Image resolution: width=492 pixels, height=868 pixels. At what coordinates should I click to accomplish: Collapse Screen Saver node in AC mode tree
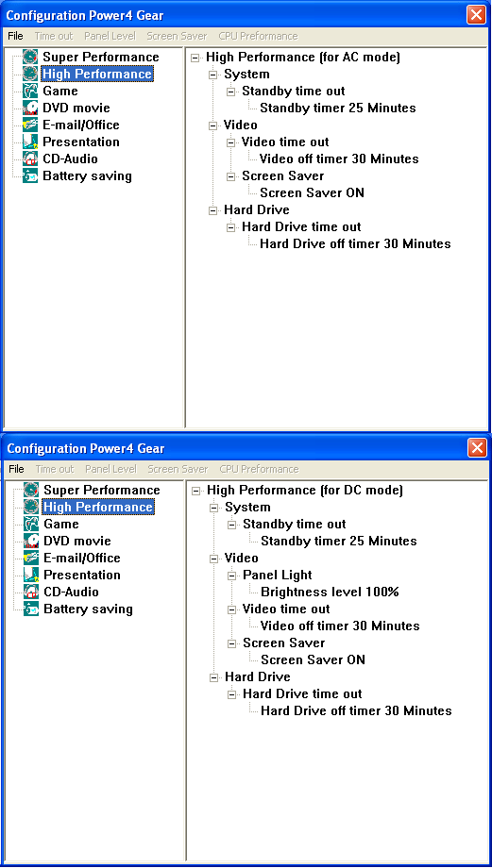pyautogui.click(x=231, y=176)
